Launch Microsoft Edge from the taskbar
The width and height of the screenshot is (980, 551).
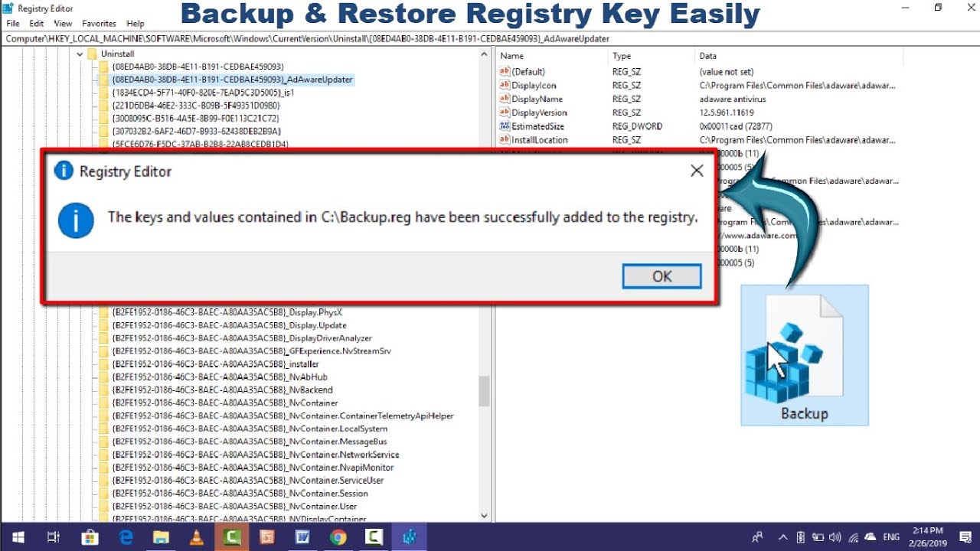(125, 537)
